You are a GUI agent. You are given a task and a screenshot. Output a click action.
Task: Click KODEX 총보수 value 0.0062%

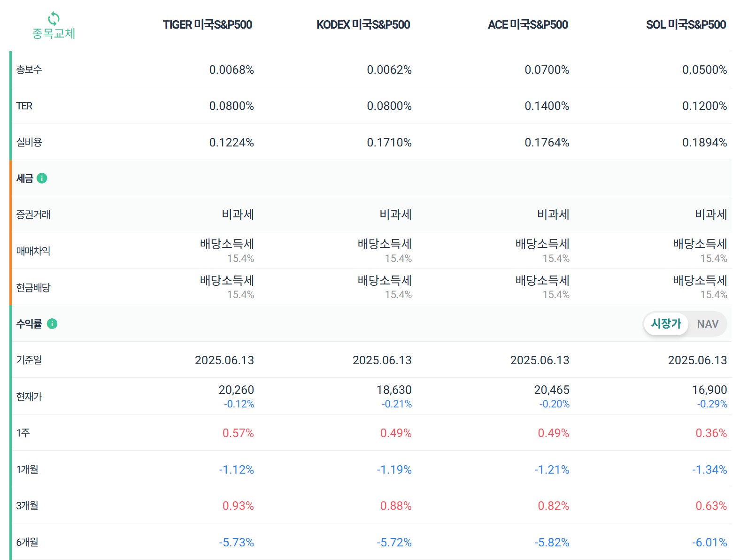point(389,70)
